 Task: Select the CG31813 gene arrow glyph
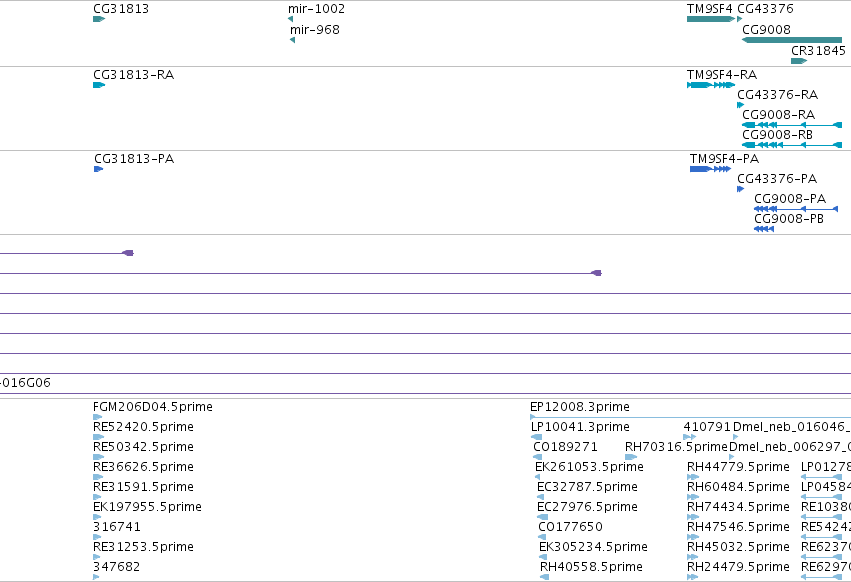click(x=99, y=19)
